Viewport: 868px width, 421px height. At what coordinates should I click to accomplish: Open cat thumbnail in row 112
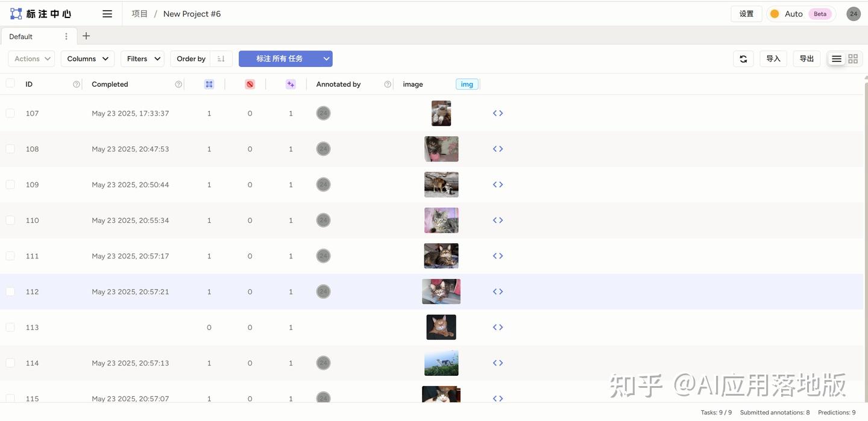441,292
